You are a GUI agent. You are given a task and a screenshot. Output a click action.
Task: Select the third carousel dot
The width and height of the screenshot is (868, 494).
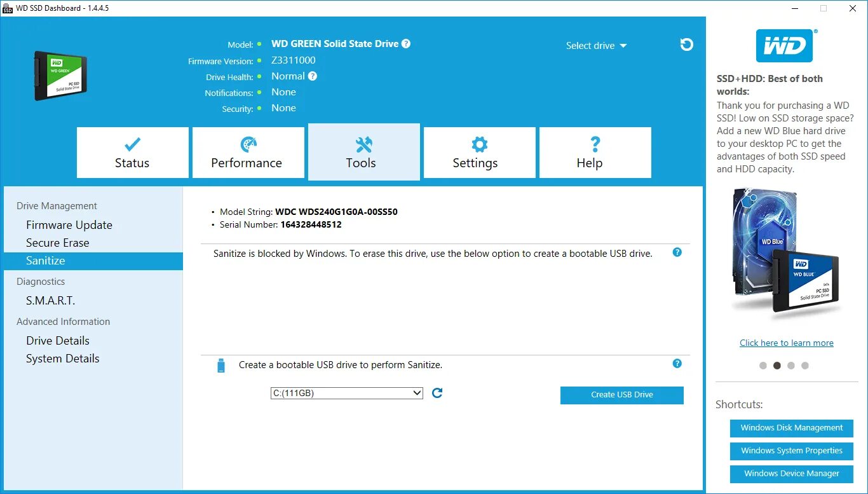[791, 366]
